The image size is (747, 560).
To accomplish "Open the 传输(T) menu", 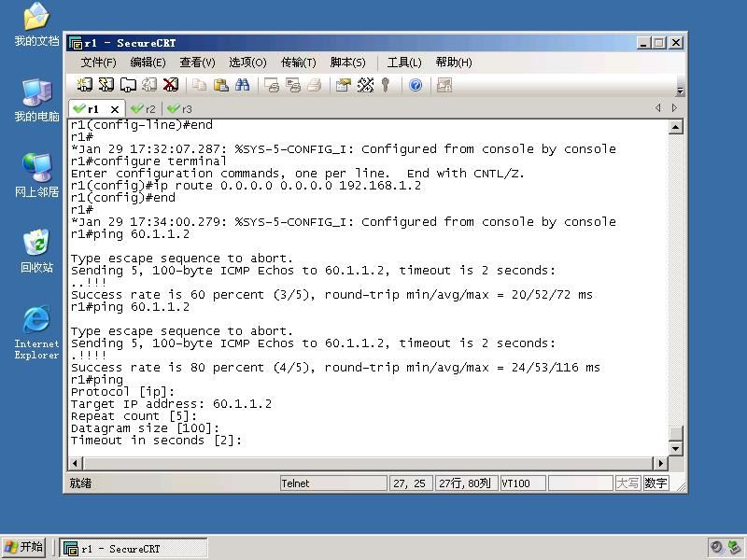I will click(x=298, y=63).
